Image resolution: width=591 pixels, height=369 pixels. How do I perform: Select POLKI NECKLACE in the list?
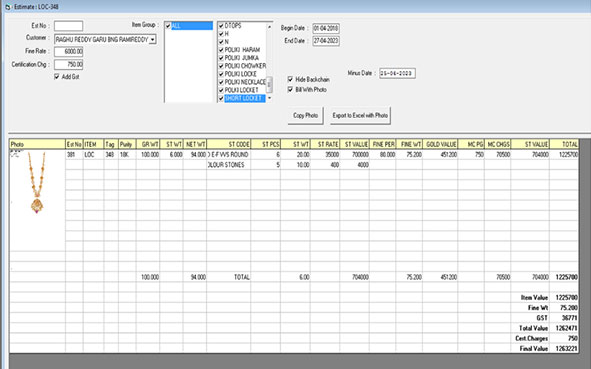245,82
